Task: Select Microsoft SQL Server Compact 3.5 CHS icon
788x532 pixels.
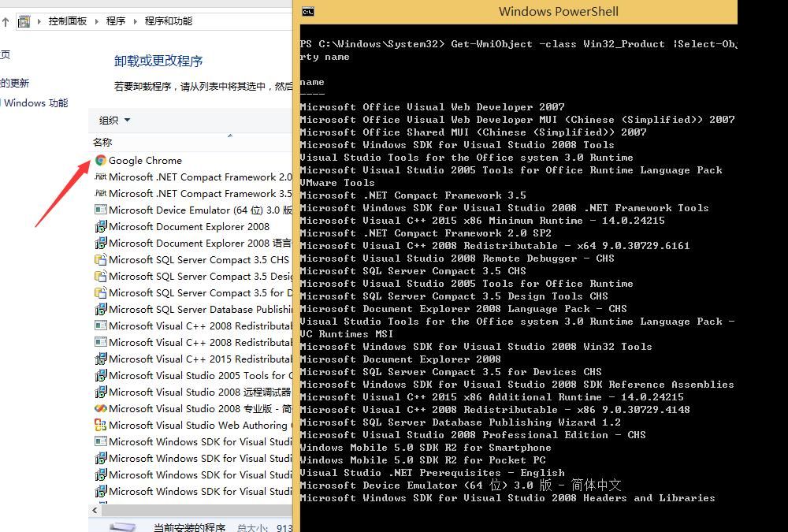Action: click(101, 260)
